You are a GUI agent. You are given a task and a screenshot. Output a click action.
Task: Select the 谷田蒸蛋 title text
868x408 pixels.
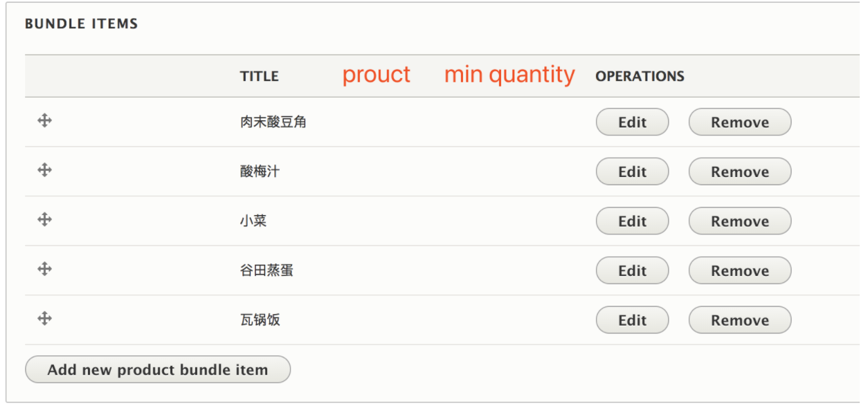[x=266, y=270]
